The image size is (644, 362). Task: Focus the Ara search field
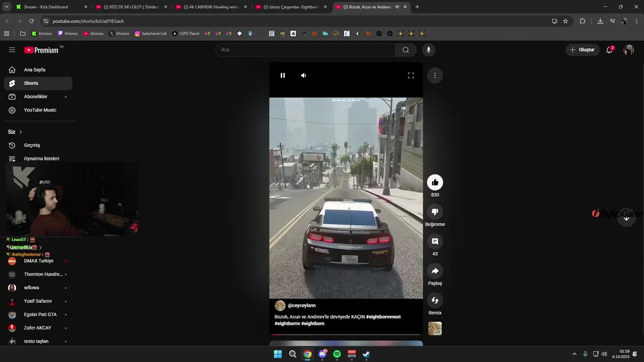pos(305,50)
